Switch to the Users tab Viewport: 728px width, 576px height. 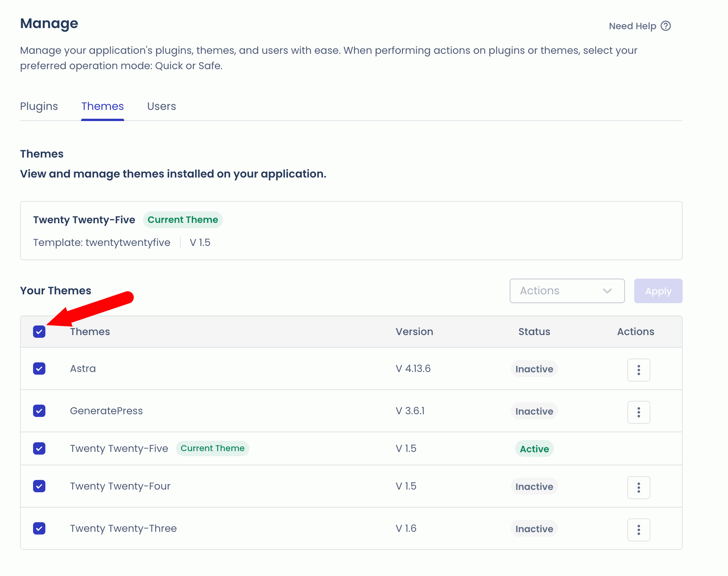161,106
